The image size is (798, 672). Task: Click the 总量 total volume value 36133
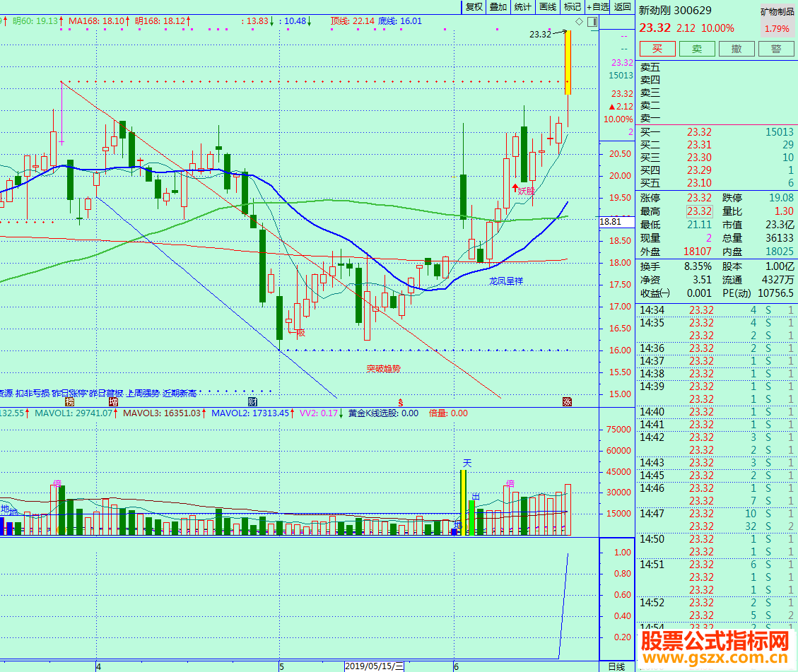pos(779,238)
